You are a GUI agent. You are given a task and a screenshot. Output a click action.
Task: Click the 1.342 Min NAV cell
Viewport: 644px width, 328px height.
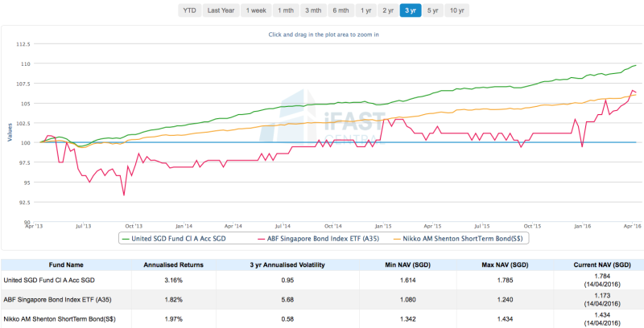click(x=408, y=318)
